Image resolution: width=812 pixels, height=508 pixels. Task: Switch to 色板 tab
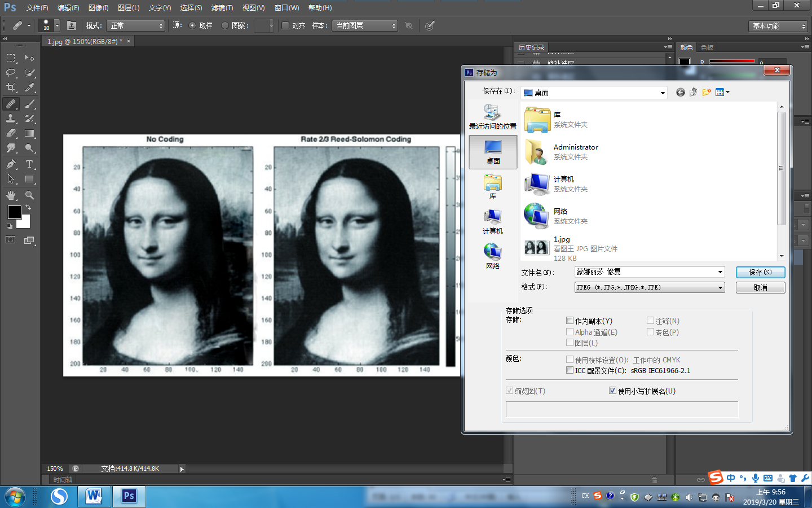tap(707, 47)
